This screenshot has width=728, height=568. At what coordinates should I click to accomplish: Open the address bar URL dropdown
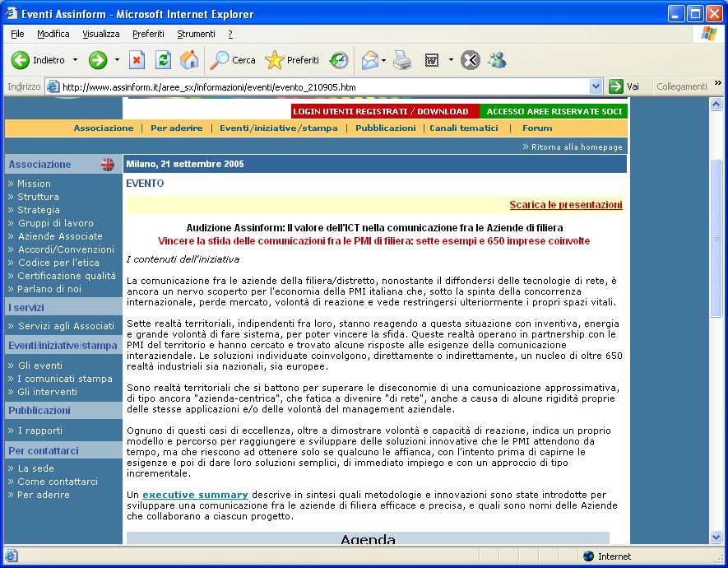pyautogui.click(x=596, y=86)
